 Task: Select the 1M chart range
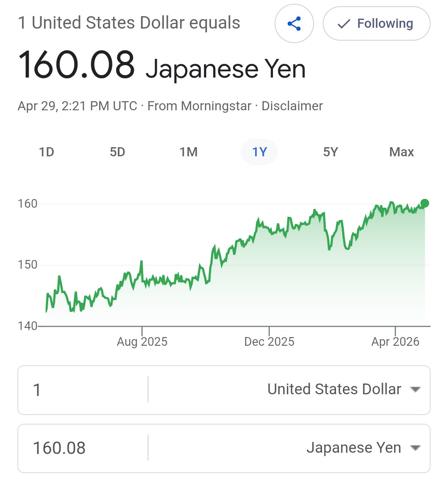[188, 152]
